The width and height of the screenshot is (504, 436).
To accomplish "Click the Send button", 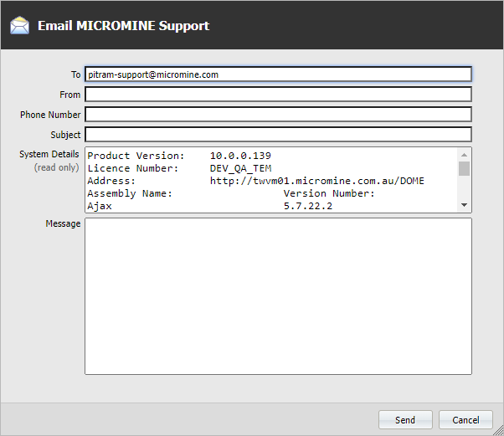I will click(x=405, y=419).
